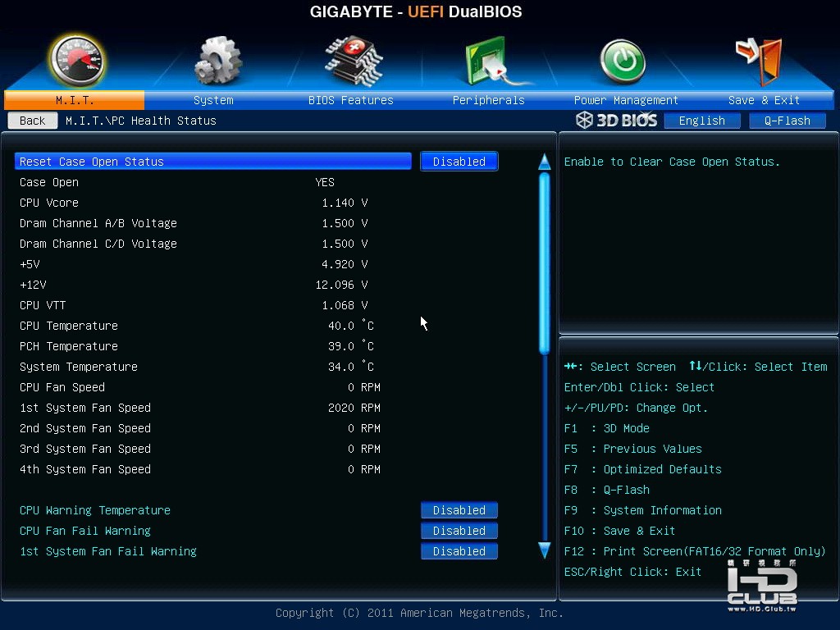The image size is (840, 630).
Task: Click the F12 : Print Screen hint
Action: pos(695,551)
